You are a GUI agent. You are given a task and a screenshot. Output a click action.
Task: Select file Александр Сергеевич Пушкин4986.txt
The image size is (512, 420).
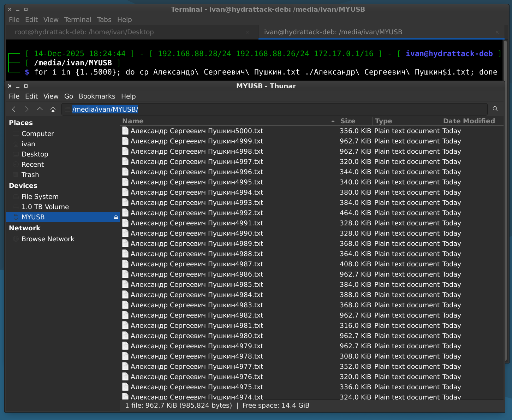[197, 274]
